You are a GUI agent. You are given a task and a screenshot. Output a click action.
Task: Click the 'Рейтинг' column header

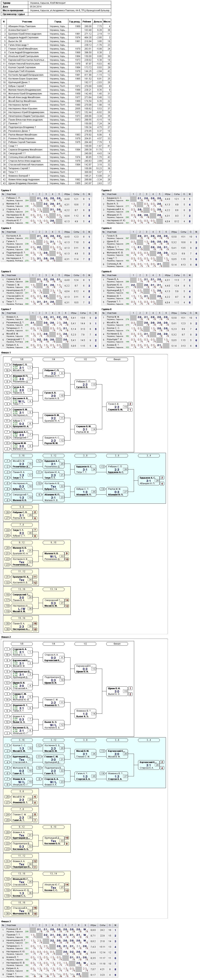click(87, 22)
